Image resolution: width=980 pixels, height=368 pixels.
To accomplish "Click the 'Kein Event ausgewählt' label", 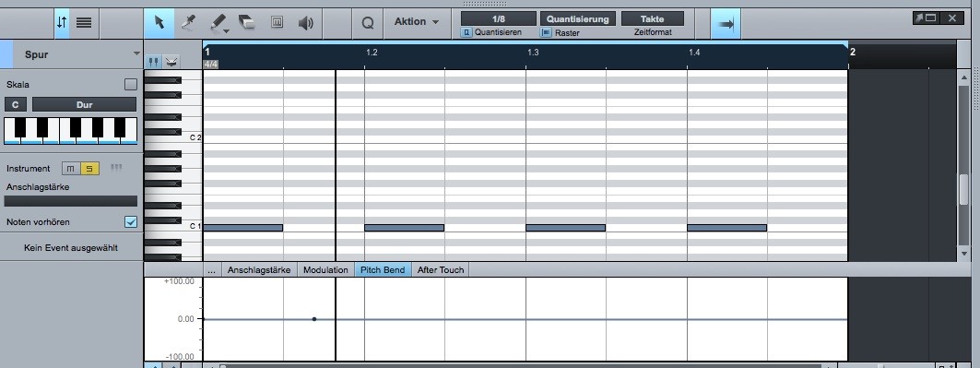I will 71,248.
